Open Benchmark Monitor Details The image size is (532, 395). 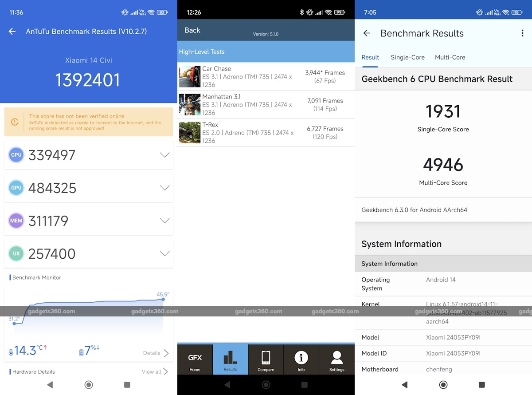[154, 353]
